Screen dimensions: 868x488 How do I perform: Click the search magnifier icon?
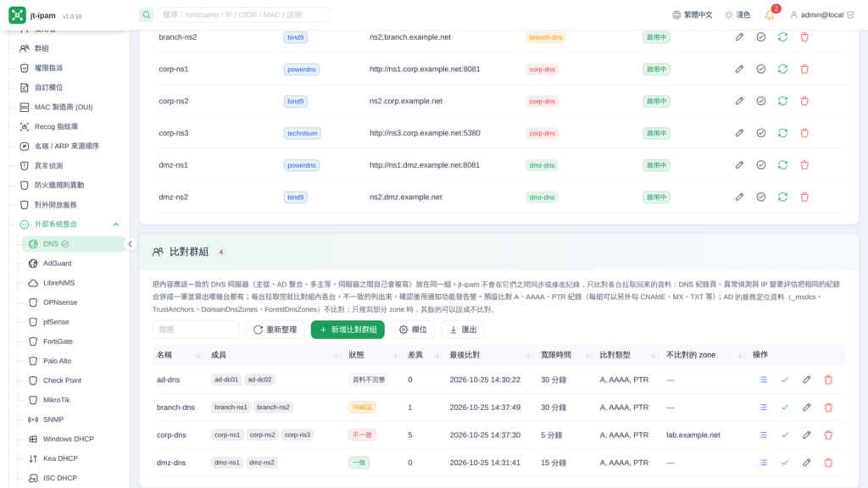click(146, 15)
